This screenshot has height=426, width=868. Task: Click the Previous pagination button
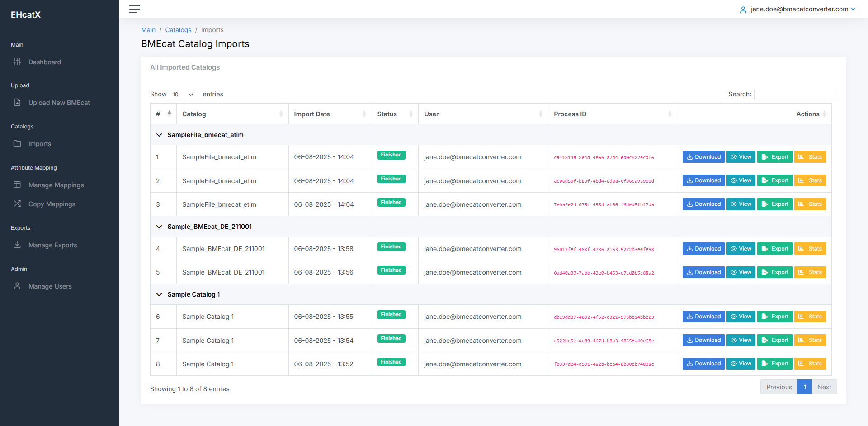[779, 387]
